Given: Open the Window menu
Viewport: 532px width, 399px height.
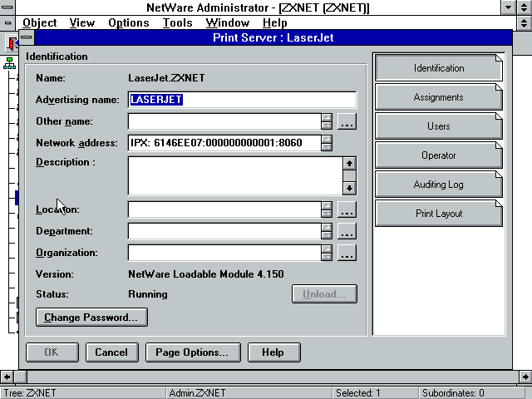Looking at the screenshot, I should [x=227, y=23].
